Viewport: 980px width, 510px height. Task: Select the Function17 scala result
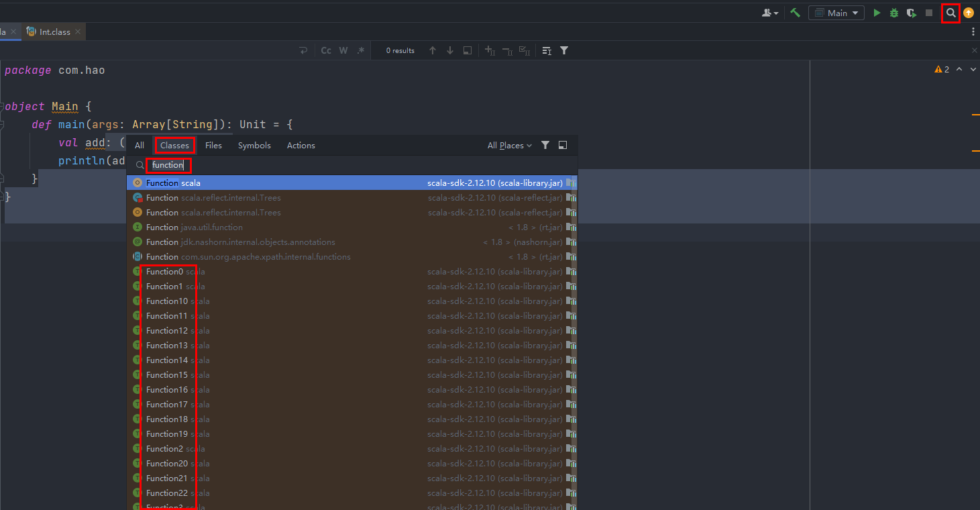pyautogui.click(x=352, y=404)
